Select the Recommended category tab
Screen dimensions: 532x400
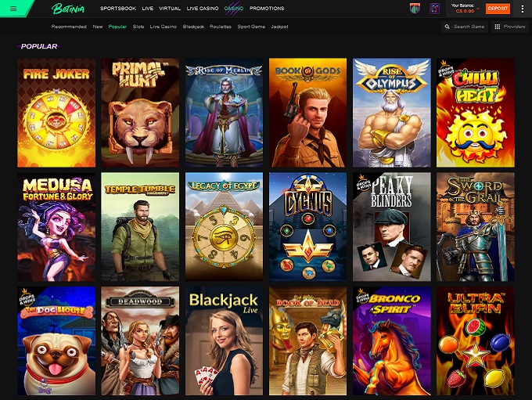[69, 27]
